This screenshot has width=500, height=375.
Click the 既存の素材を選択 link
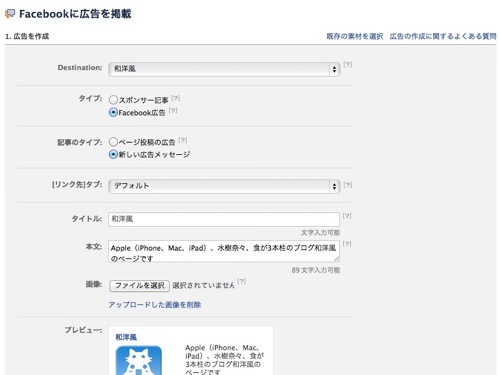pos(355,36)
